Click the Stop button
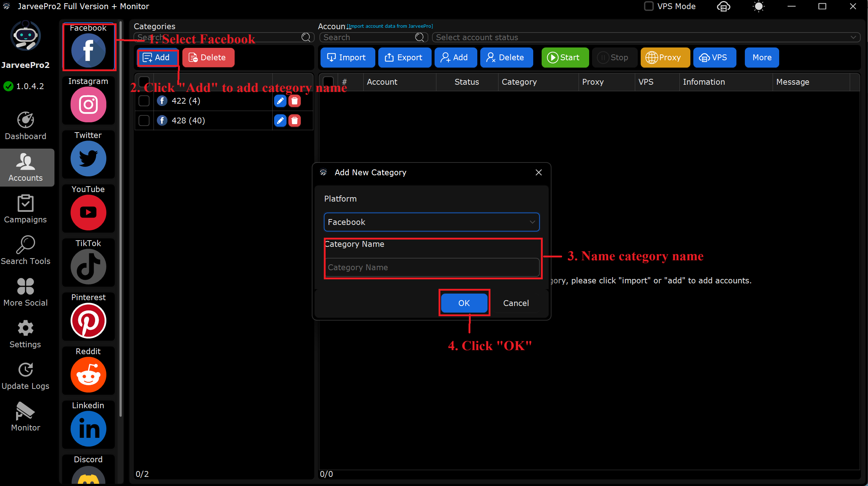 pyautogui.click(x=614, y=57)
